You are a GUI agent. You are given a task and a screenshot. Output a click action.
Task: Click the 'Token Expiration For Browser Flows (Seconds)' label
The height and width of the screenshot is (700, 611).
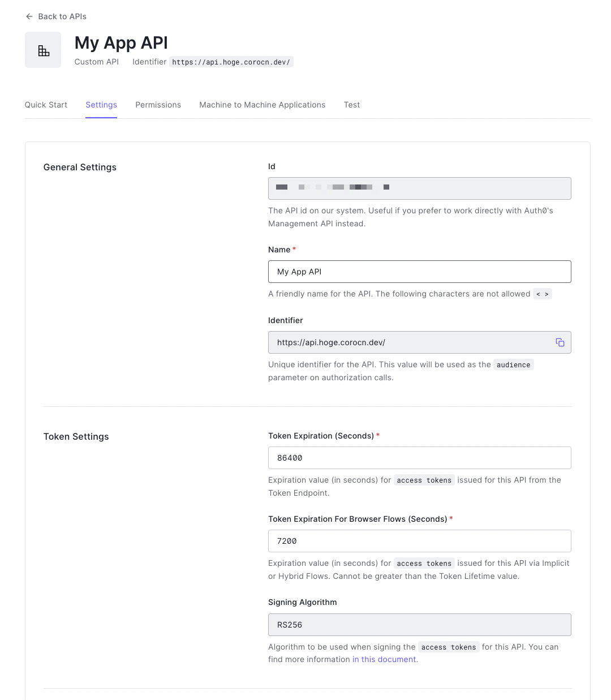coord(358,519)
